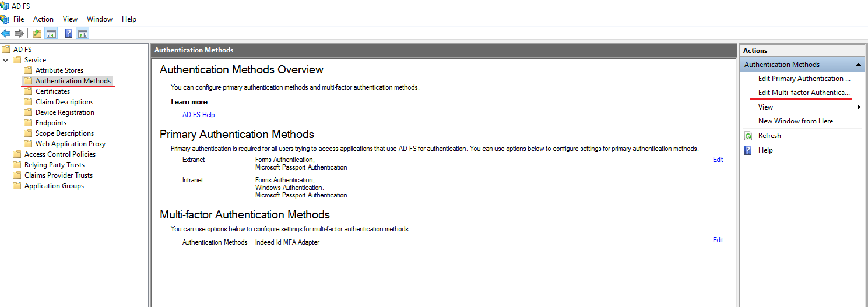Click Edit link for Multi-factor Authentication Methods
The image size is (868, 307).
tap(718, 240)
